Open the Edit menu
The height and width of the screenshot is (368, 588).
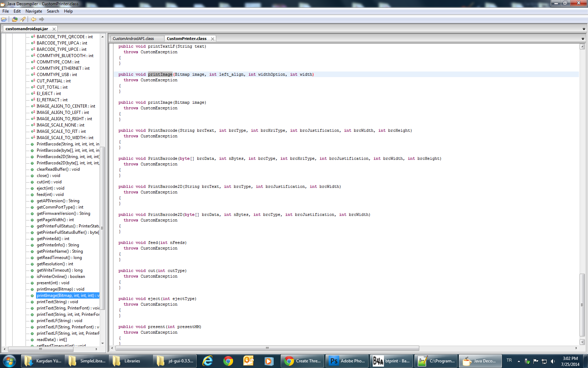click(17, 11)
